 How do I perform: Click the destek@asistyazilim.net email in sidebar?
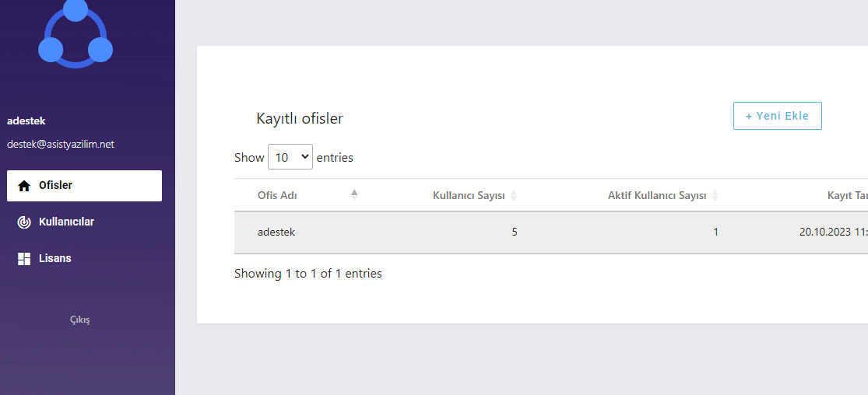click(x=61, y=145)
